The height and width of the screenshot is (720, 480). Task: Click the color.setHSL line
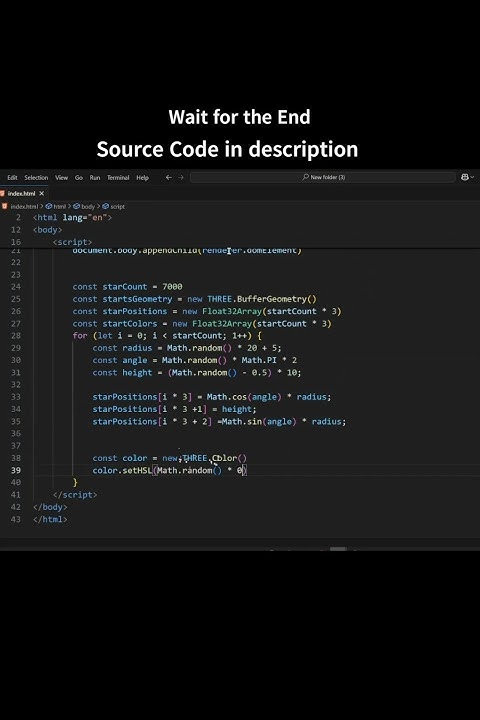tap(169, 471)
